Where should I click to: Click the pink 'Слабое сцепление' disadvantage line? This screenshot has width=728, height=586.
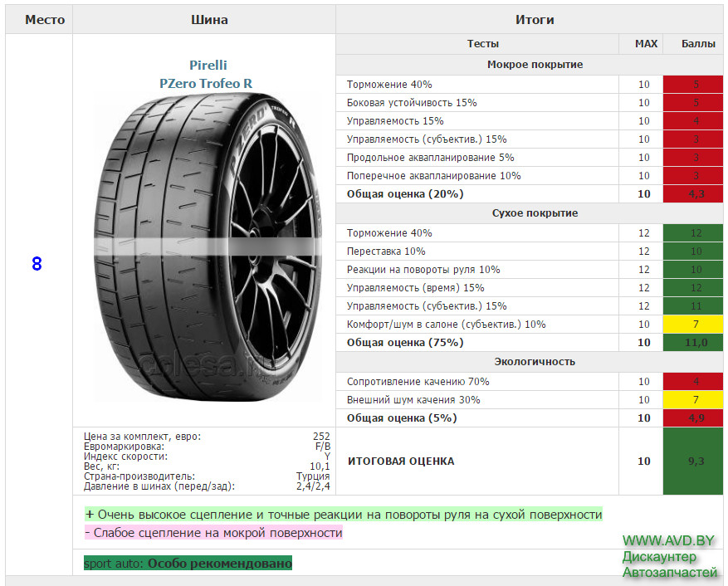pyautogui.click(x=213, y=533)
